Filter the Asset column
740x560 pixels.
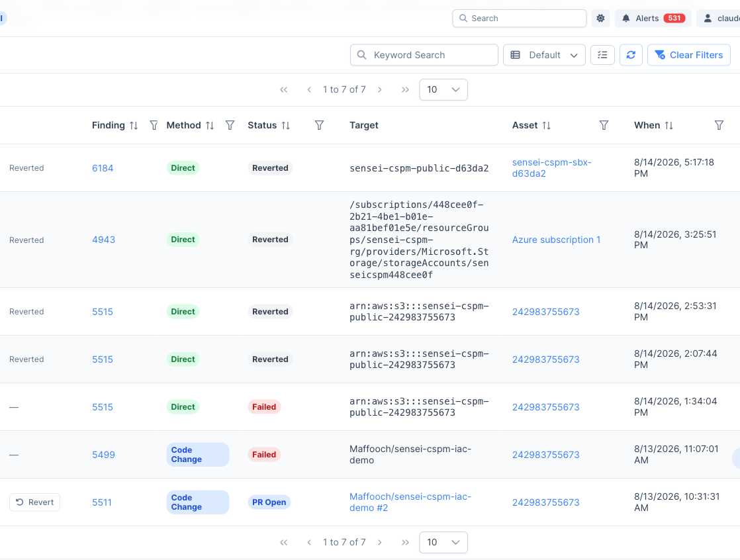click(604, 125)
